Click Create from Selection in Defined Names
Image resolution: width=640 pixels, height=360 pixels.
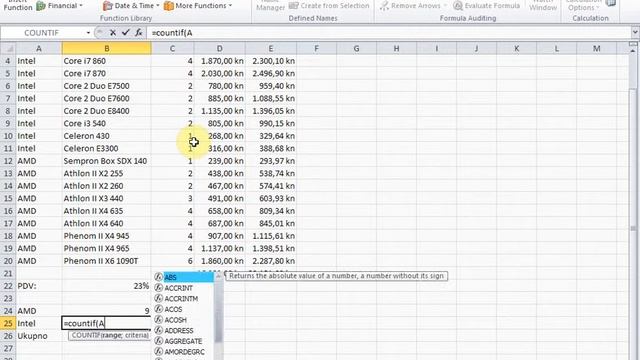[x=329, y=6]
